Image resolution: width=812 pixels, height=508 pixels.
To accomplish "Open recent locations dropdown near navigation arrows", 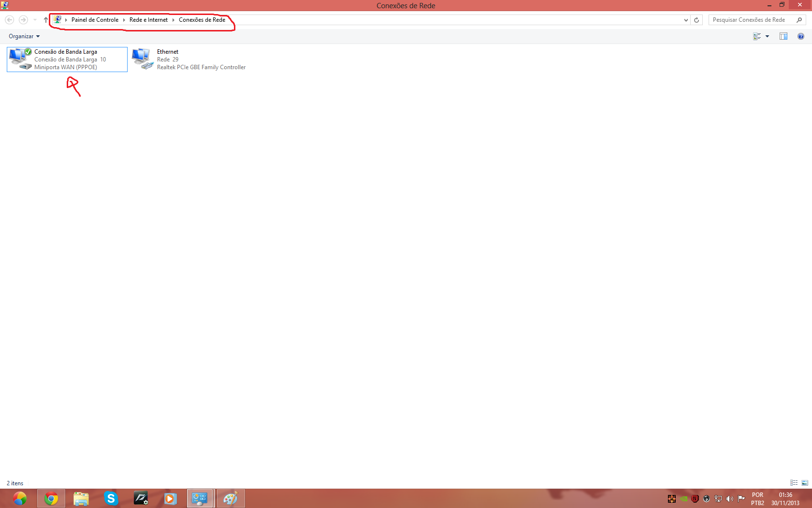I will pyautogui.click(x=35, y=20).
